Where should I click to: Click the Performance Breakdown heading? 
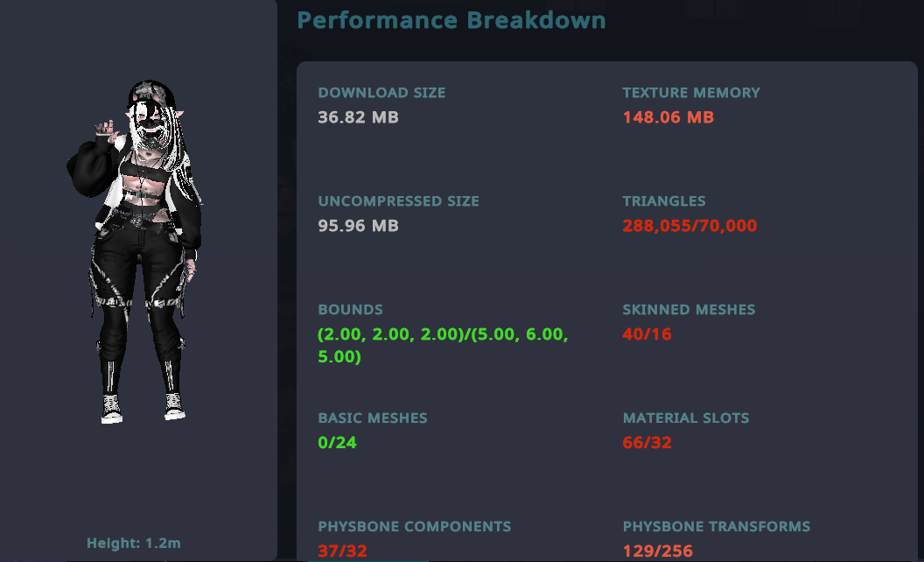[451, 20]
